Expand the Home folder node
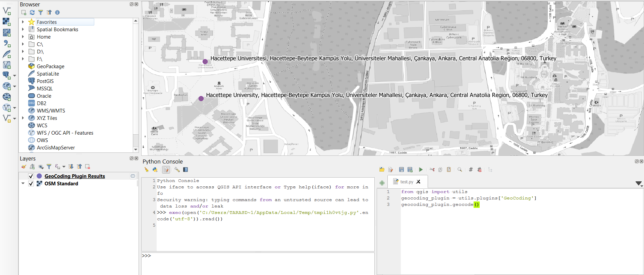 (x=23, y=37)
